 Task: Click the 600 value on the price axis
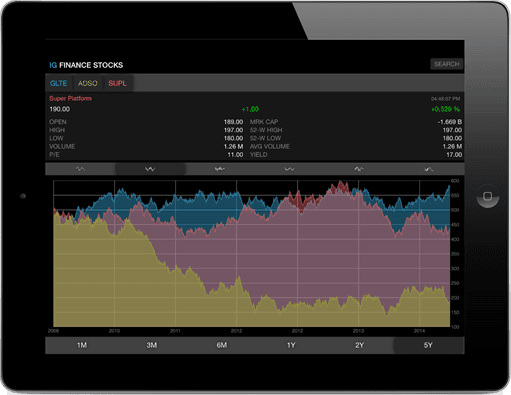click(x=455, y=181)
